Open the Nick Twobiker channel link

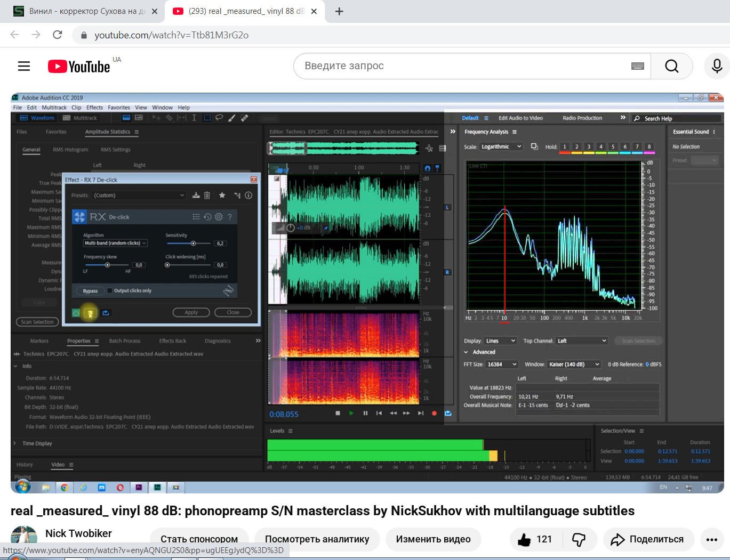click(78, 533)
